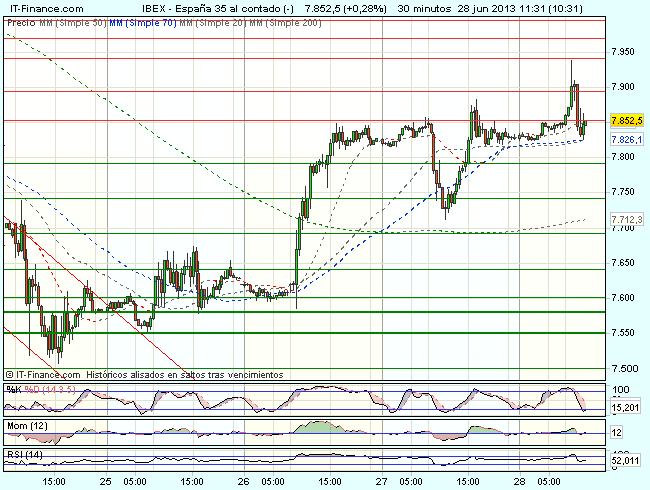The image size is (650, 490).
Task: Click the 15,201 stochastic value tag
Action: [625, 408]
